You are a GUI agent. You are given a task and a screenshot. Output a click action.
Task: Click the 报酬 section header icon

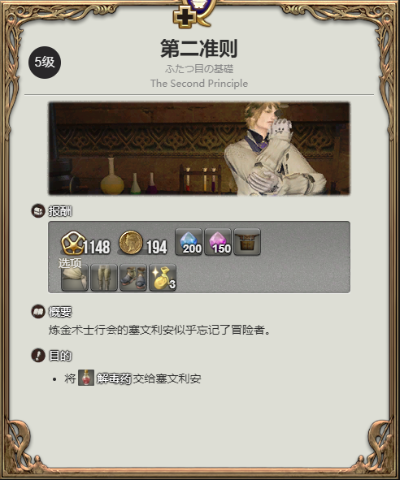click(x=38, y=211)
